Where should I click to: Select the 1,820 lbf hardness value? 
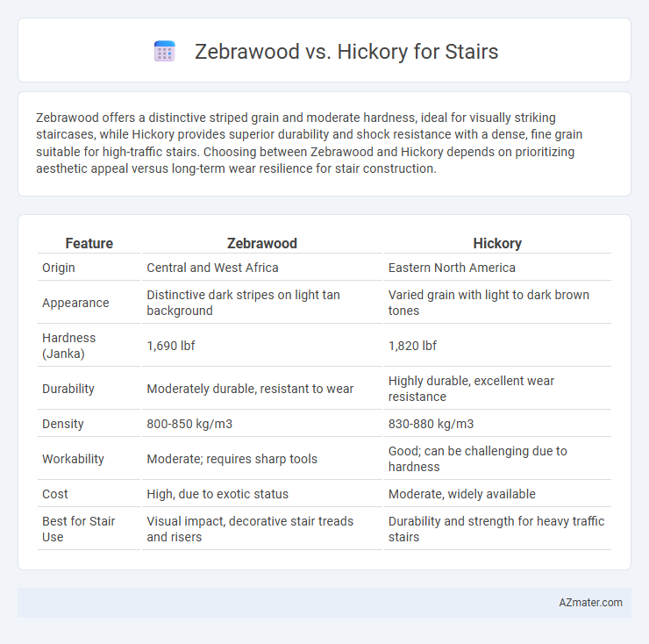(412, 346)
